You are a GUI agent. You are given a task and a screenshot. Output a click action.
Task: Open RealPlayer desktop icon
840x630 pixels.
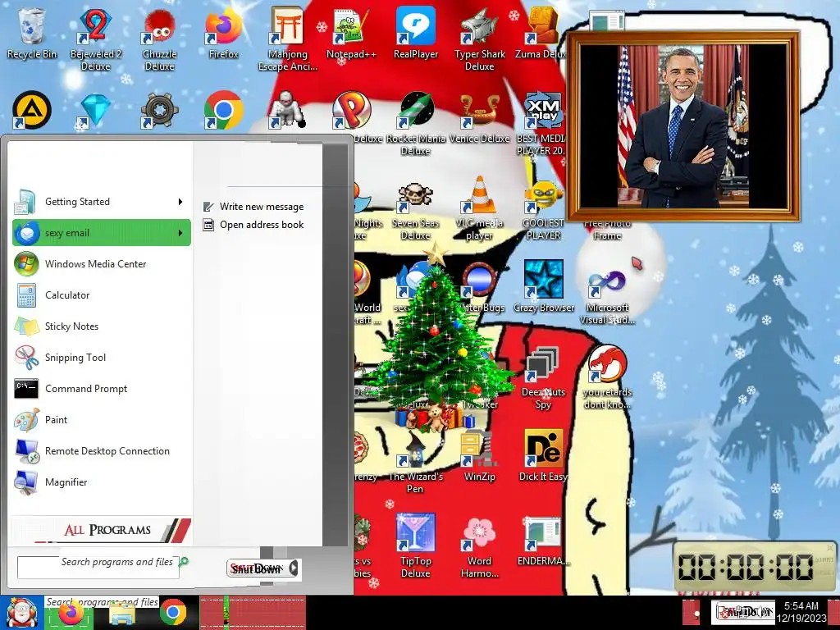click(x=415, y=34)
